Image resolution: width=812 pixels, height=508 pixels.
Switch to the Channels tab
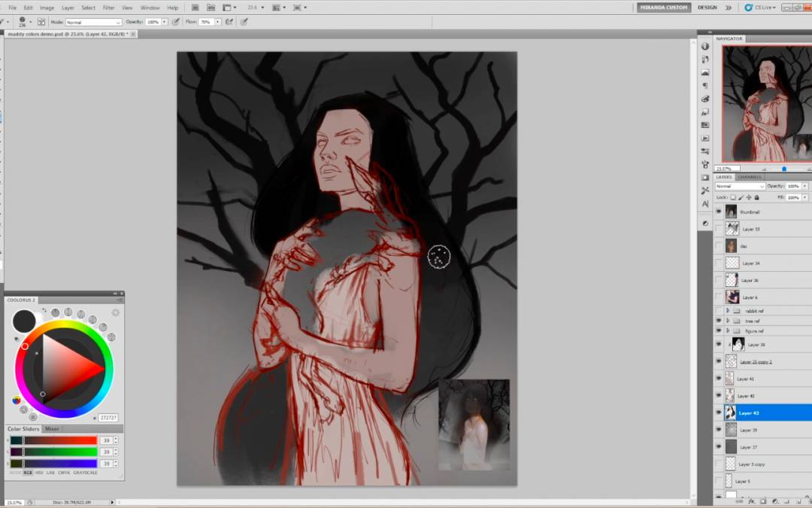pyautogui.click(x=749, y=177)
